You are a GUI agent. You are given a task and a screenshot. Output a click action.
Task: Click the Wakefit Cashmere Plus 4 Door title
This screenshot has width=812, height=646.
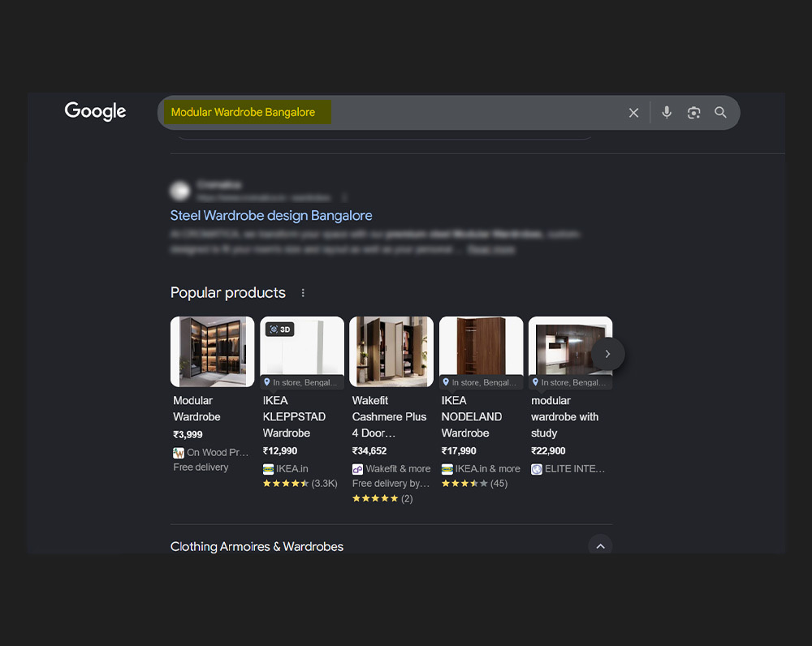(390, 416)
